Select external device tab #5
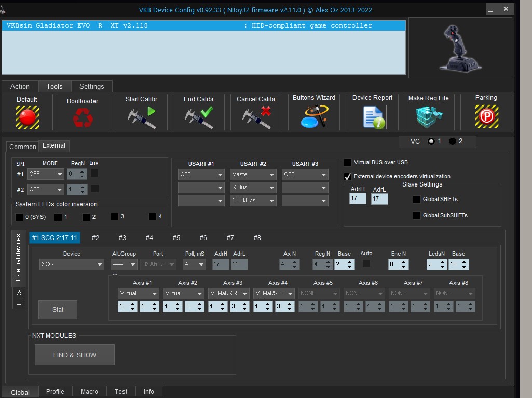The width and height of the screenshot is (532, 398). [x=176, y=238]
